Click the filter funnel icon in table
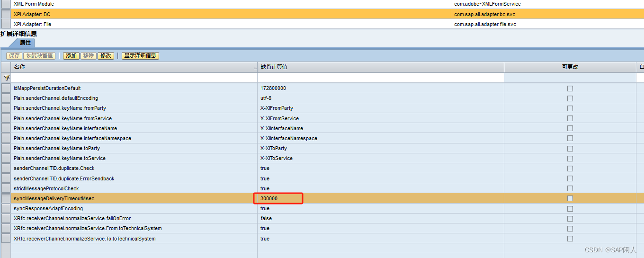The image size is (644, 258). [x=6, y=77]
